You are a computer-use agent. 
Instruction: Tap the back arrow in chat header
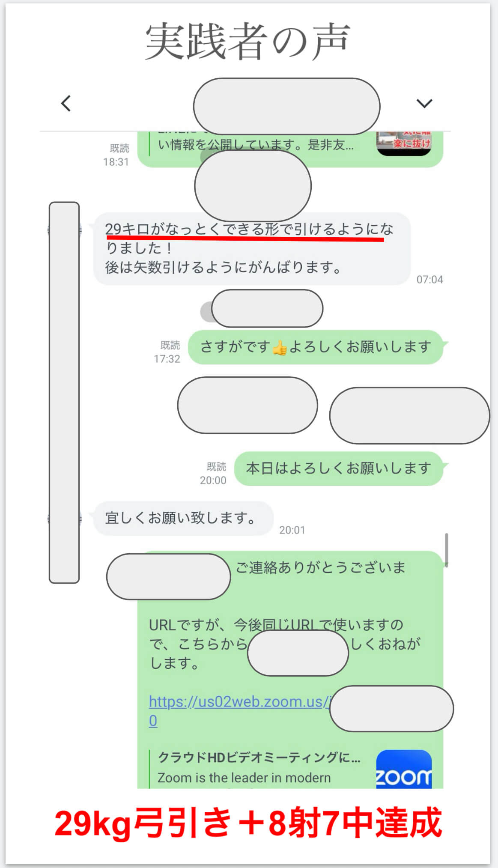[66, 103]
